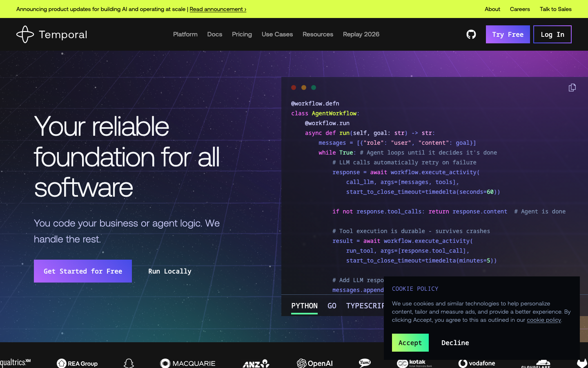Click the '@workflow.defn' code line
Screen dimensions: 588x368
(x=315, y=103)
